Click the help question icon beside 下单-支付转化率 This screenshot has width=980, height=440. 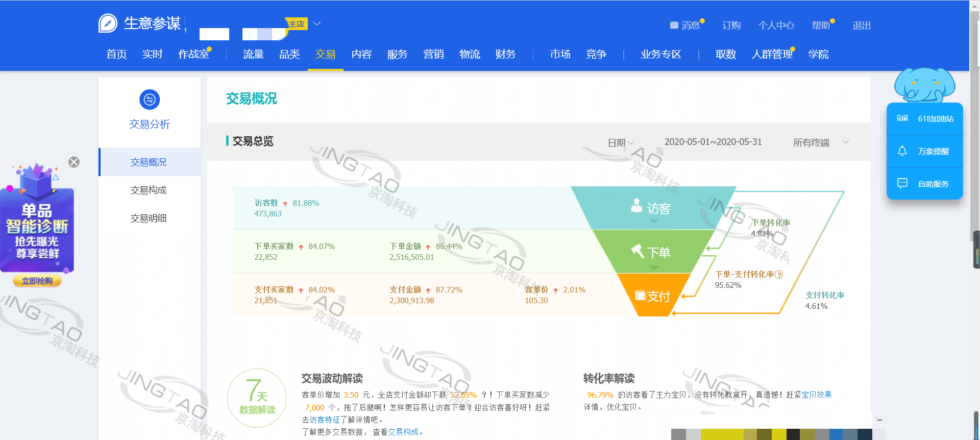click(779, 275)
